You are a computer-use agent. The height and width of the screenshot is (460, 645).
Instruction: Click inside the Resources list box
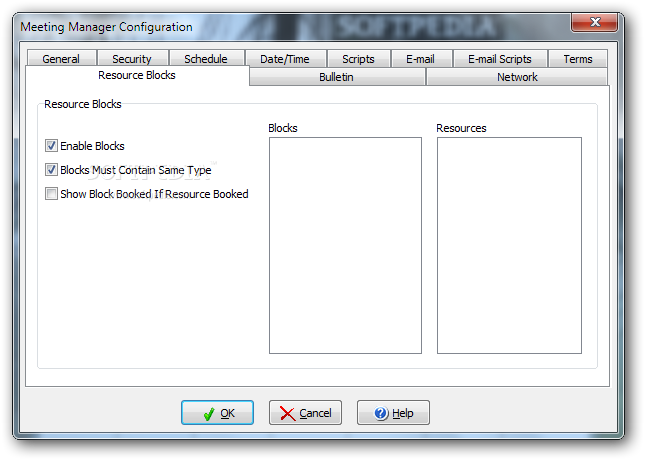[x=509, y=245]
